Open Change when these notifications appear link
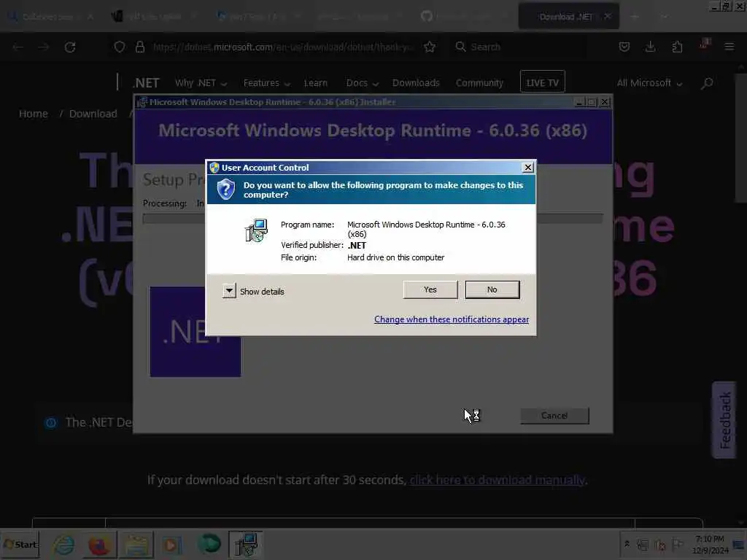This screenshot has width=747, height=560. (x=451, y=319)
